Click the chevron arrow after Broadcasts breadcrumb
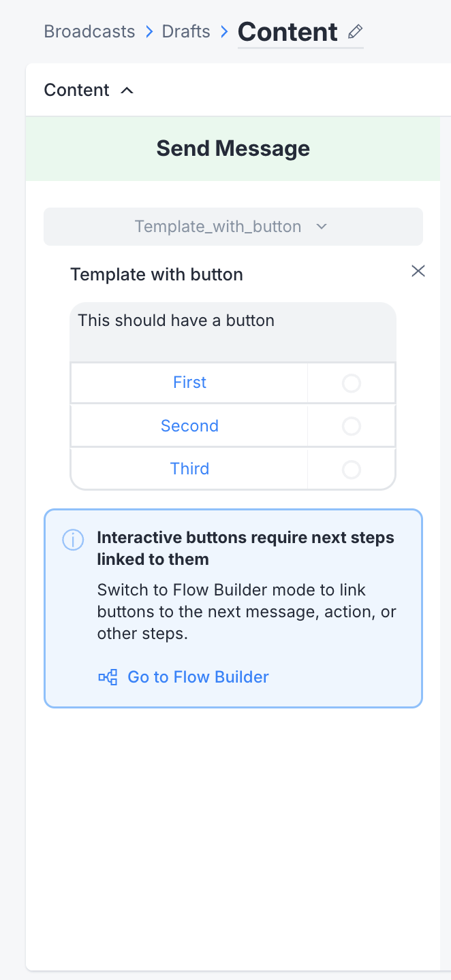Screen dimensions: 451x980 149,32
